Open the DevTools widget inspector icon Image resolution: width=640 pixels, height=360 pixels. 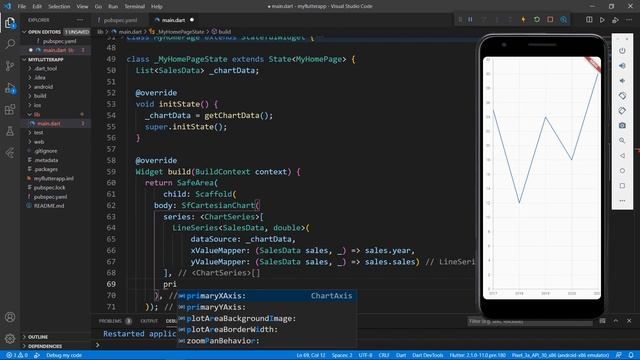(564, 20)
